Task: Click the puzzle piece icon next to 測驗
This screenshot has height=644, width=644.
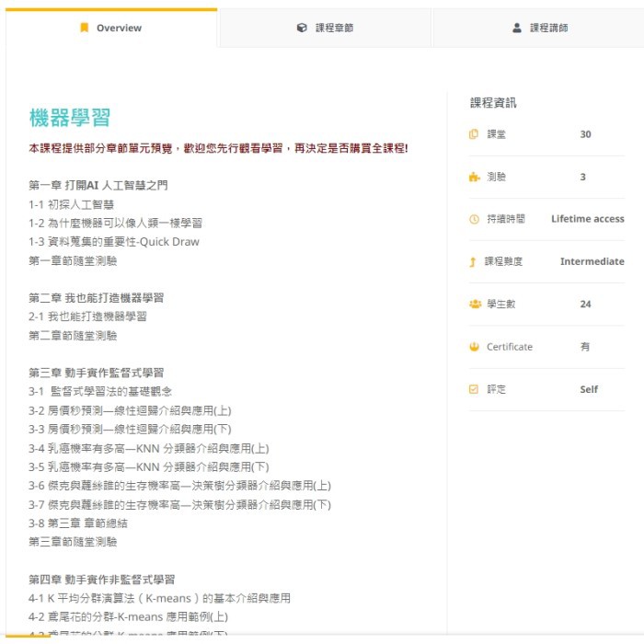Action: 474,177
